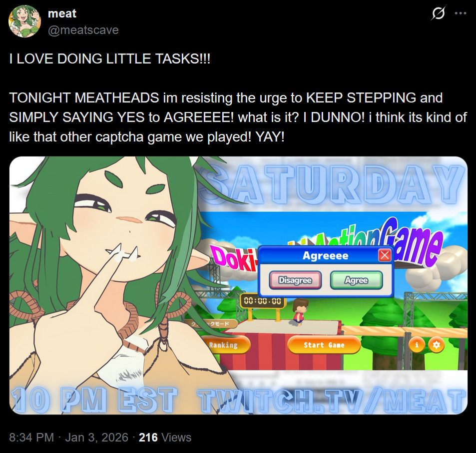
Task: Open the gear settings icon in game
Action: click(436, 345)
